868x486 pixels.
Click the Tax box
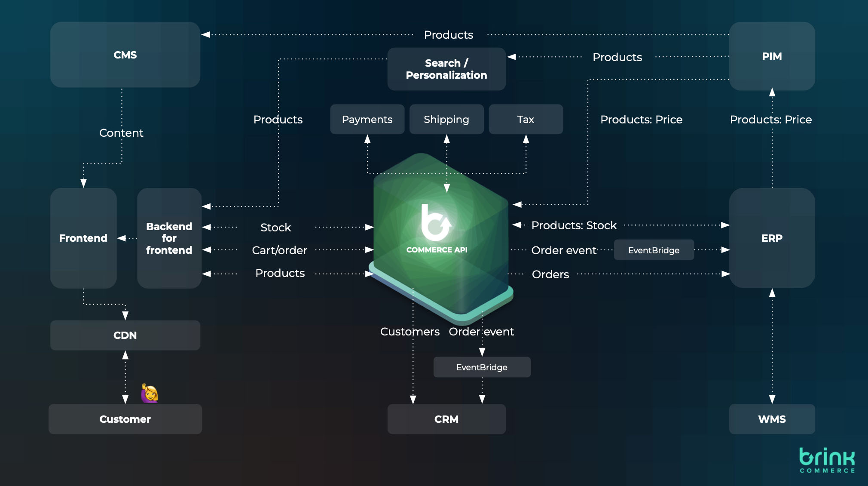click(526, 119)
